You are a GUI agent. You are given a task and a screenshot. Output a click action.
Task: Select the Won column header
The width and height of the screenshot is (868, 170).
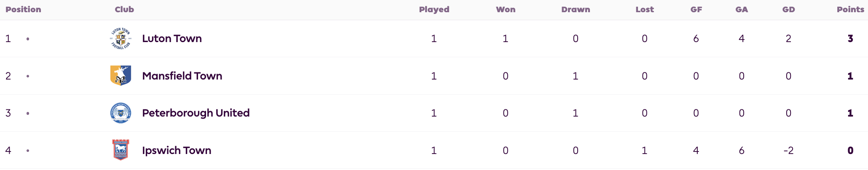506,9
